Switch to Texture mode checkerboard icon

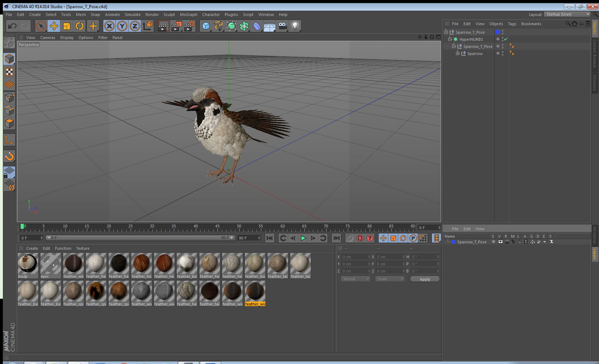click(9, 72)
